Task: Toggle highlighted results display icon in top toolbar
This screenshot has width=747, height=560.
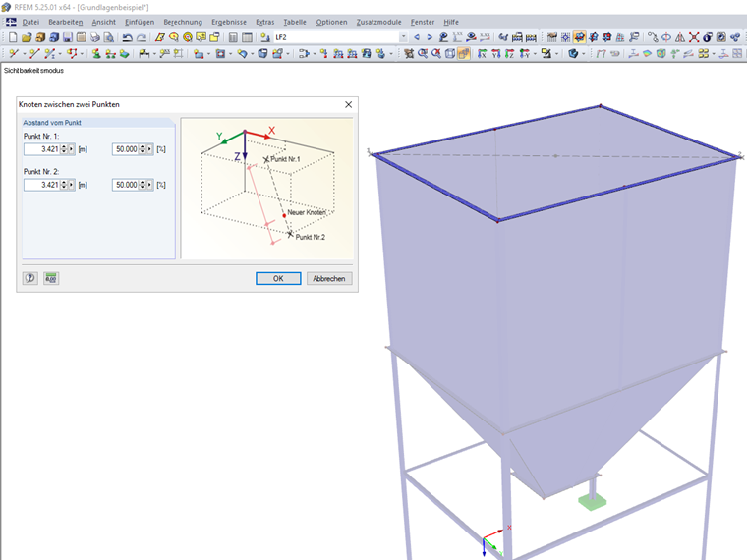Action: coord(579,37)
